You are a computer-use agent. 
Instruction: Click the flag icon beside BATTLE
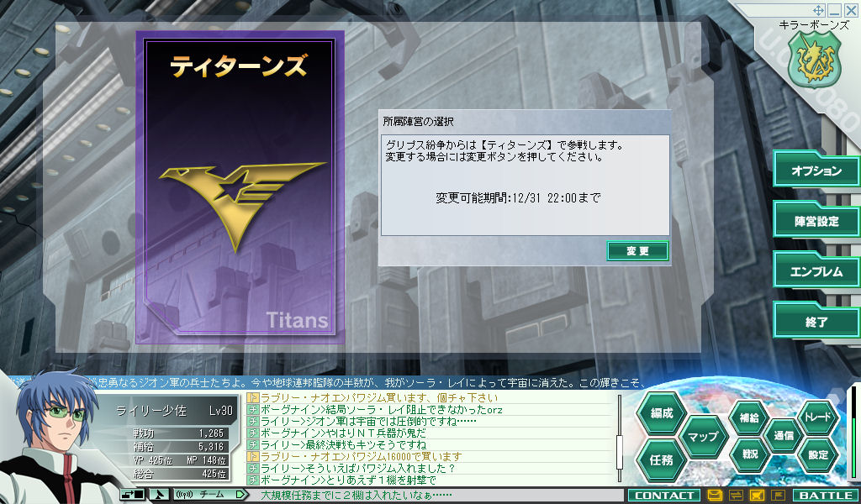click(x=778, y=496)
